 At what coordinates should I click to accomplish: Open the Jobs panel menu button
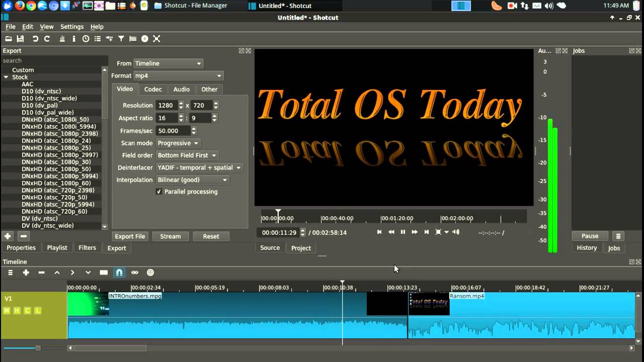point(618,236)
